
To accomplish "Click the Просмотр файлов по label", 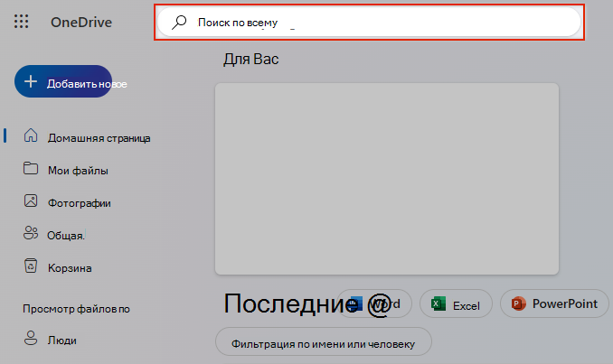I will [x=76, y=309].
